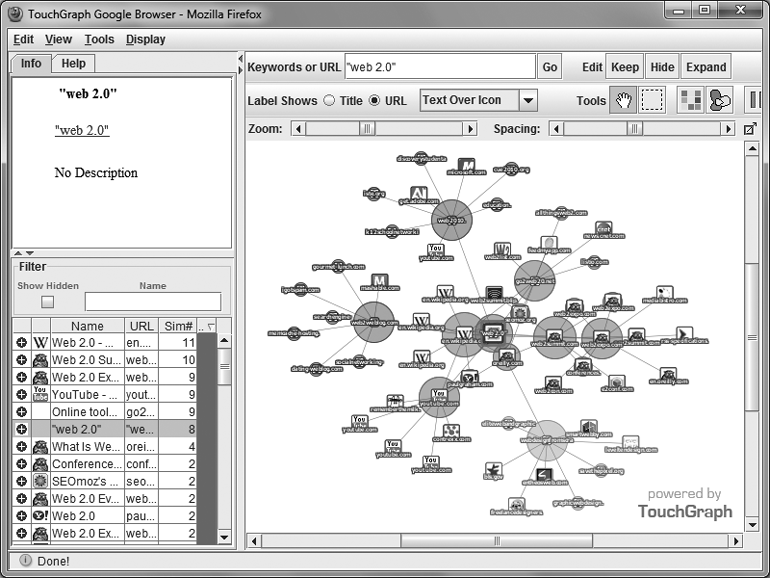The image size is (770, 578).
Task: Select the hand pan tool
Action: pos(623,100)
